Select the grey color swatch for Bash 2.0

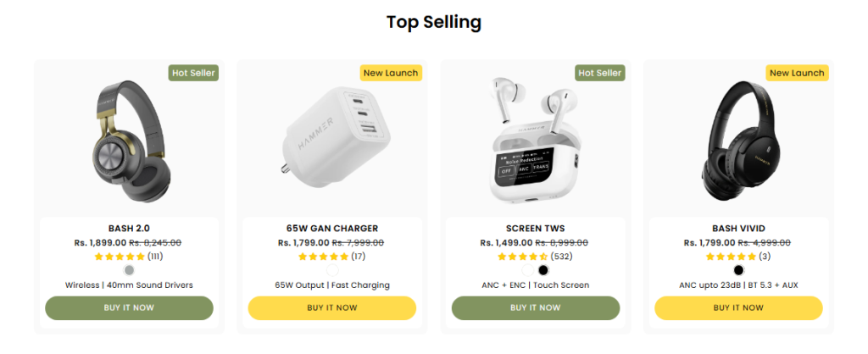[x=129, y=270]
